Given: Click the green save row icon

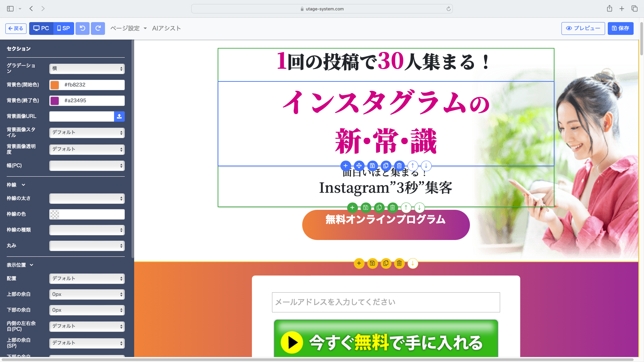Looking at the screenshot, I should coord(366,207).
